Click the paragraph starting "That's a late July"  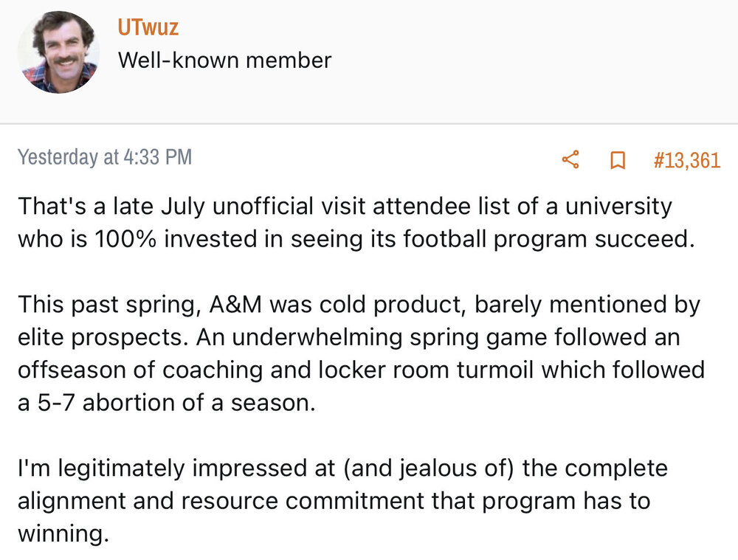coord(354,224)
